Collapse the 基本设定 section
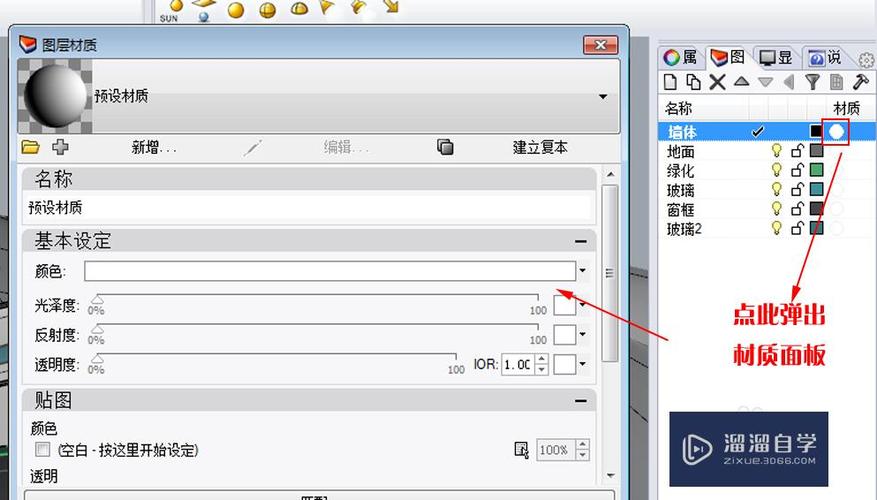Viewport: 877px width, 500px height. click(581, 242)
